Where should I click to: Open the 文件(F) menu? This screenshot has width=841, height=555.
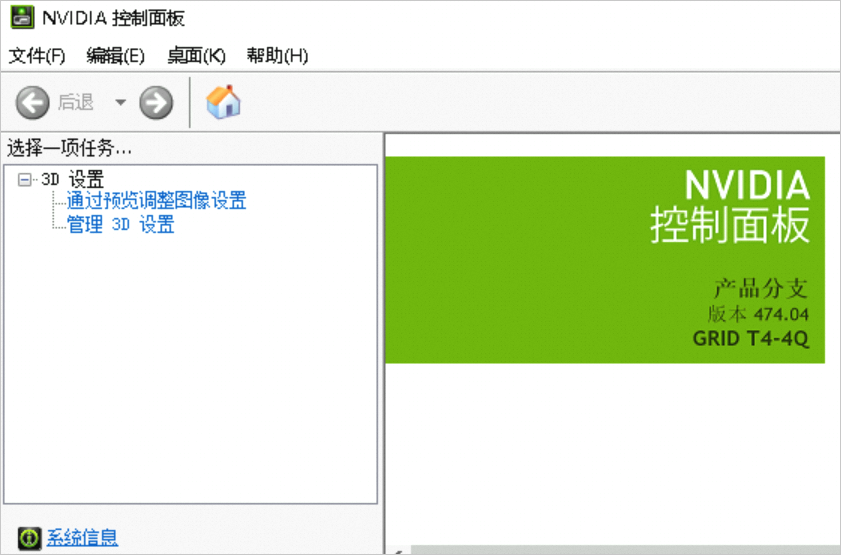tap(37, 55)
